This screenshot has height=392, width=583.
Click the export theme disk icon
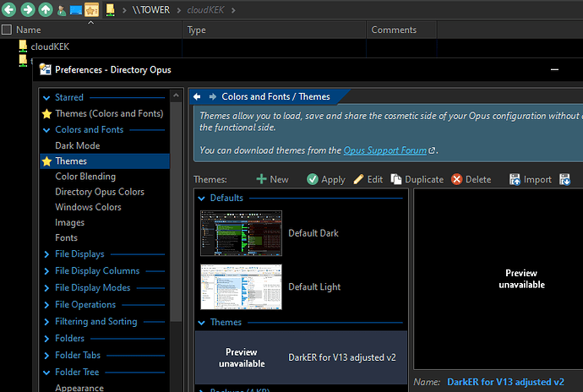(x=564, y=179)
